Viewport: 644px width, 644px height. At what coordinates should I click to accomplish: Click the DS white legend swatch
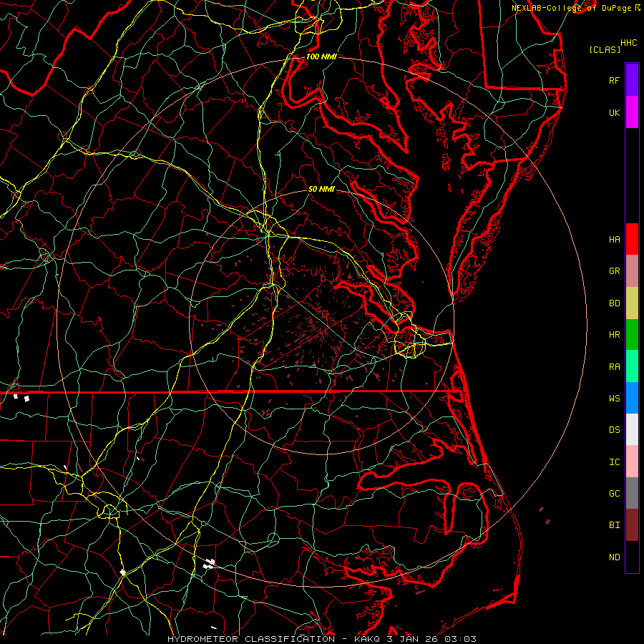[632, 429]
